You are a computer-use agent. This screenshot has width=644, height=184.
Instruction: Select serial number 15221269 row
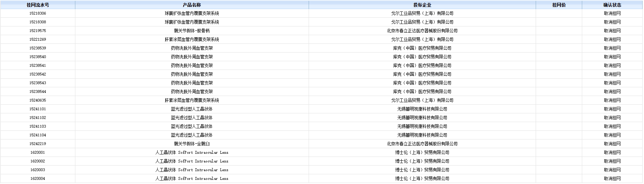(x=37, y=40)
